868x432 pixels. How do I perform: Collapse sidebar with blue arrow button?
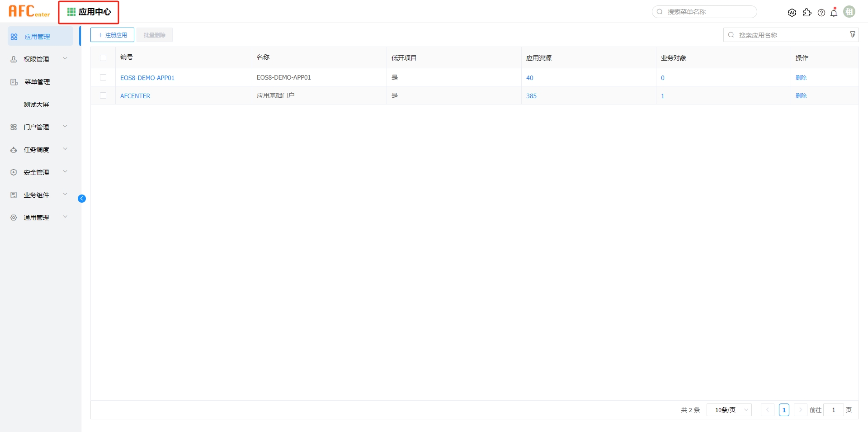82,199
